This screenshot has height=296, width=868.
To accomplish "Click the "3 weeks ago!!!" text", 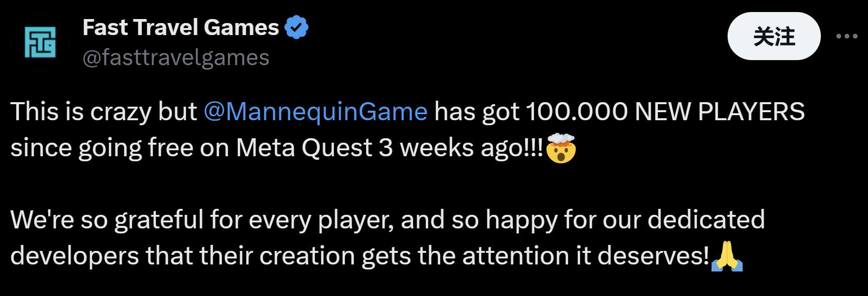I will 461,148.
